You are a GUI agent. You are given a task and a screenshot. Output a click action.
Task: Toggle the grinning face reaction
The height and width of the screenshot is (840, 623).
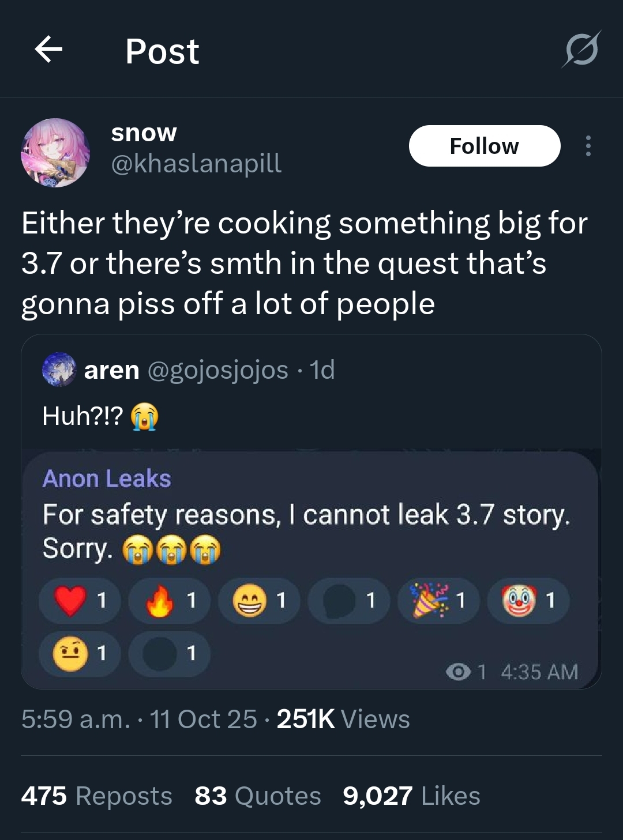click(260, 601)
